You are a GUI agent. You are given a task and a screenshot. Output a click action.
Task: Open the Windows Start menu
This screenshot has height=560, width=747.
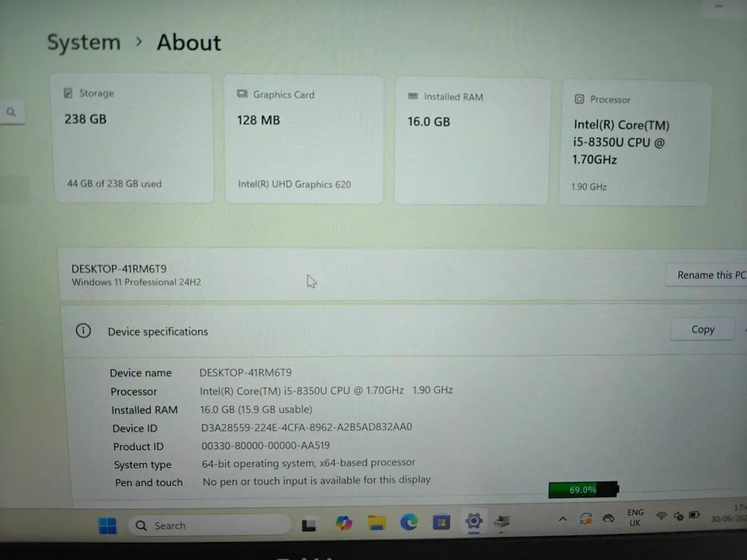(x=108, y=526)
